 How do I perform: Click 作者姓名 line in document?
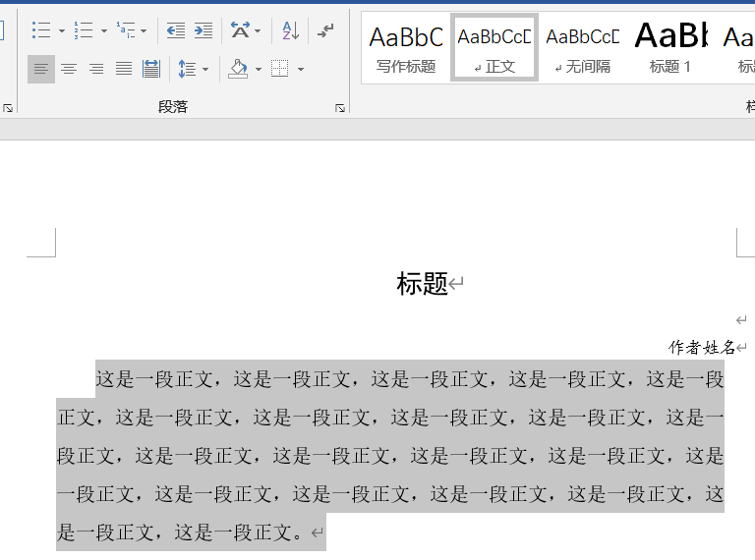[702, 347]
